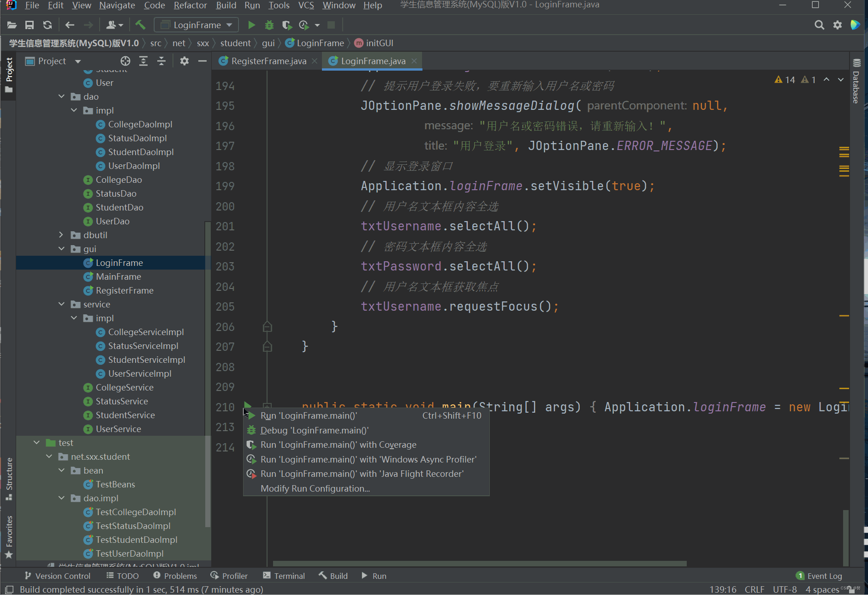868x595 pixels.
Task: Click the green Run button in toolbar
Action: pyautogui.click(x=251, y=25)
